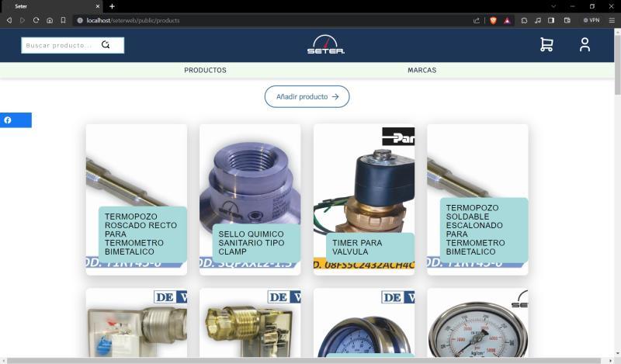Open the brass fitting product image
Viewport: 621px width, 364px height.
pos(250,323)
